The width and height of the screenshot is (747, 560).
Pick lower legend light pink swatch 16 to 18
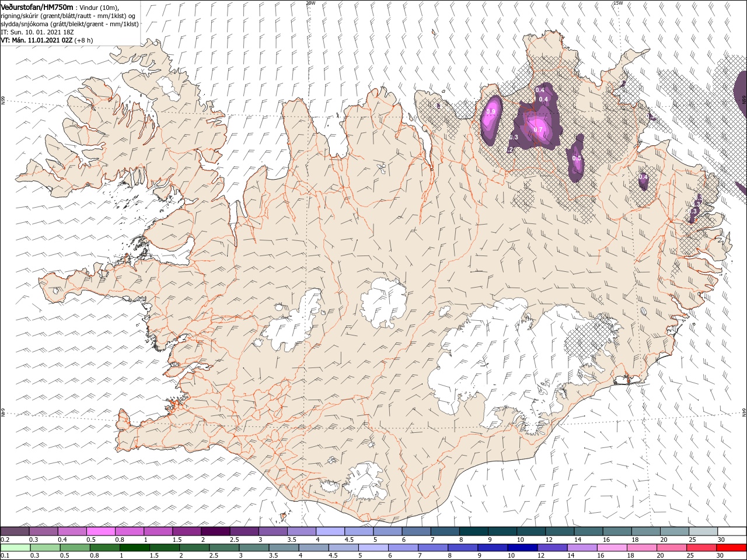tap(612, 548)
